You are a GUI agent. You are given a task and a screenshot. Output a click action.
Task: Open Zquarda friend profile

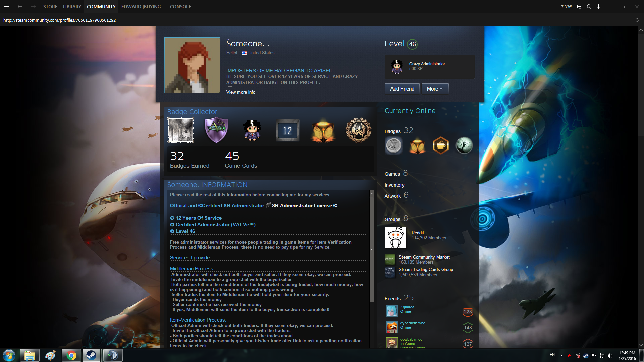pos(407,307)
